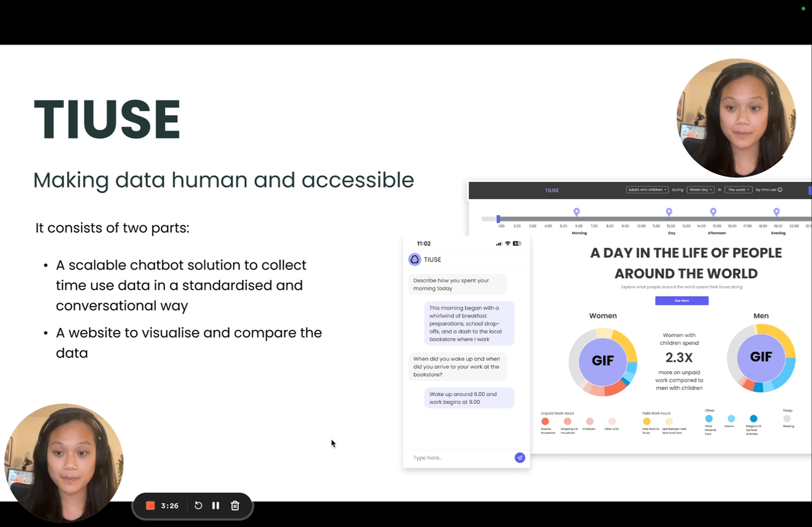
Task: Click info icon next to 'by time use'
Action: pos(780,190)
